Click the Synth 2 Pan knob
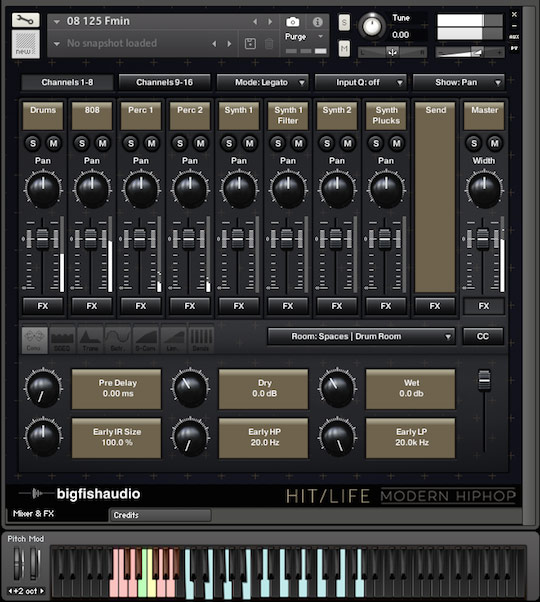The height and width of the screenshot is (602, 540). coord(337,190)
